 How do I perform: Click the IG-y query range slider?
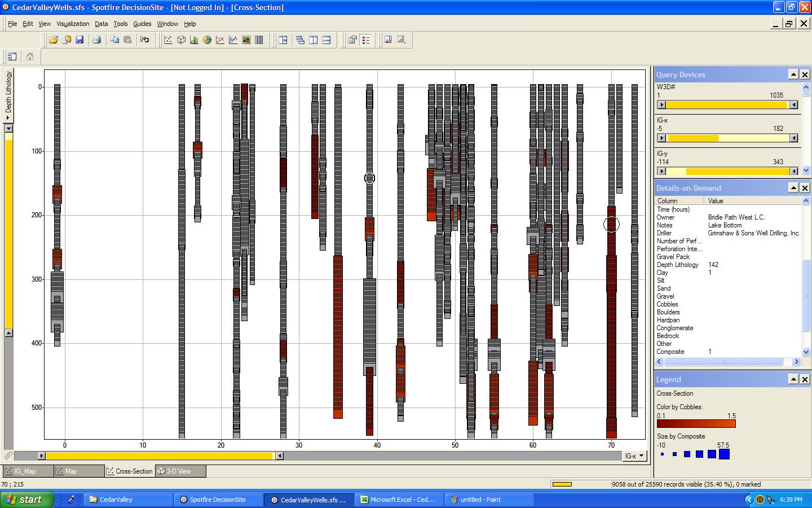point(727,171)
